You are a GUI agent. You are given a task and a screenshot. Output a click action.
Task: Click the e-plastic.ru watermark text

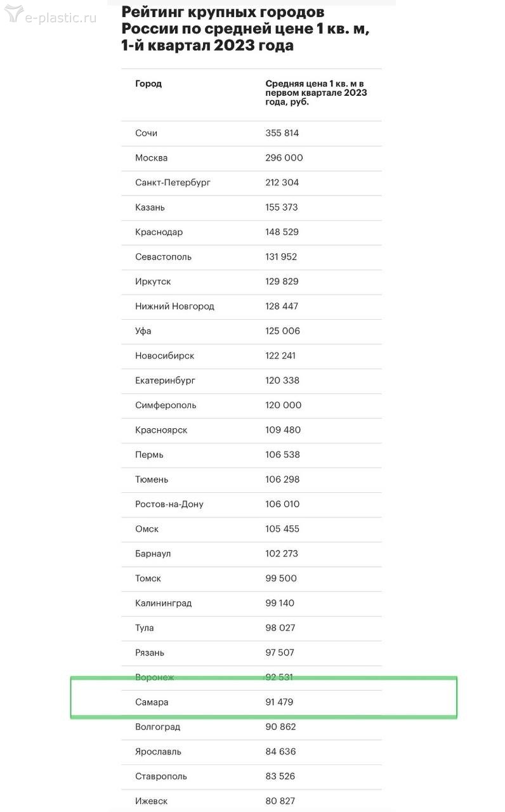pyautogui.click(x=60, y=17)
